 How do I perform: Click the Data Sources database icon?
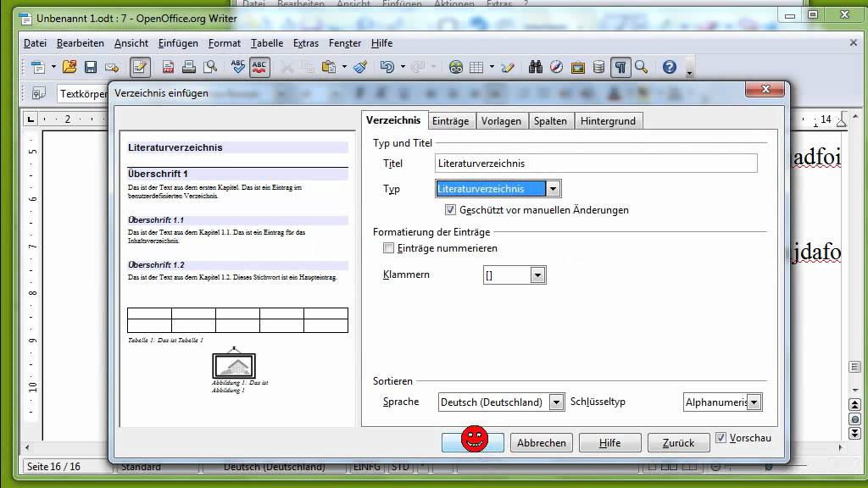599,68
